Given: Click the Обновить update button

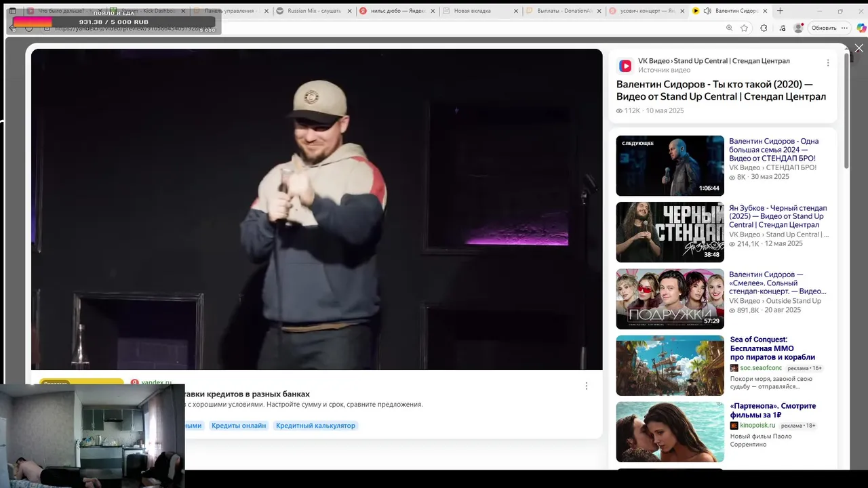Looking at the screenshot, I should (x=824, y=28).
